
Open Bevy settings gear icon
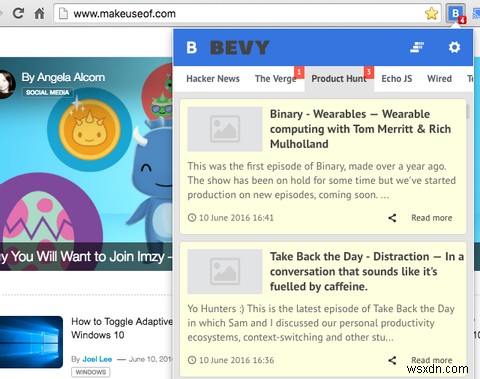click(x=454, y=47)
